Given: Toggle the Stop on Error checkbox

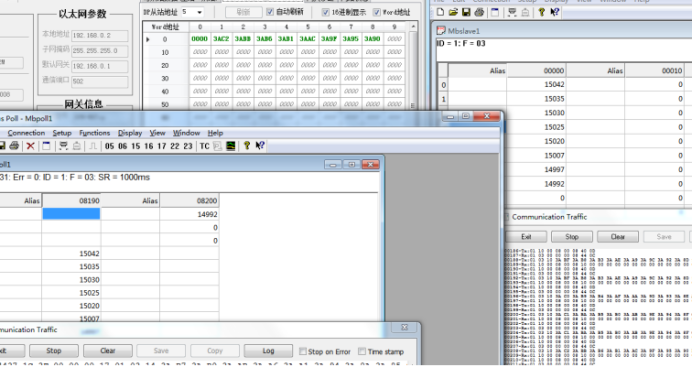Looking at the screenshot, I should (x=303, y=352).
